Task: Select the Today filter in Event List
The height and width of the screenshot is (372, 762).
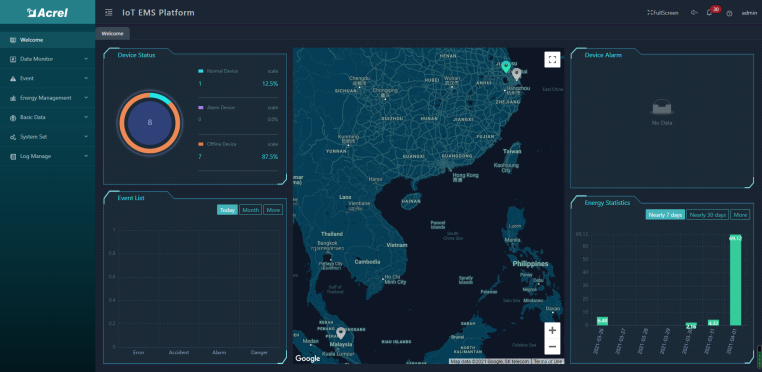Action: pyautogui.click(x=227, y=210)
